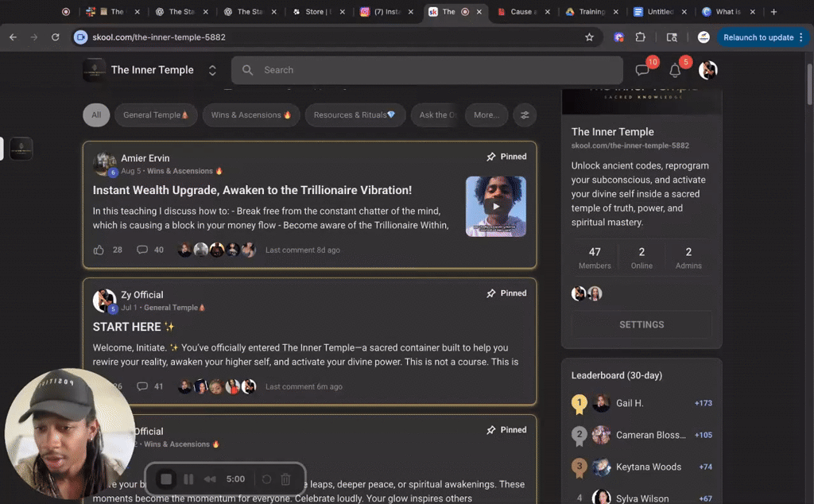
Task: Open the profile avatar menu in header
Action: point(708,70)
